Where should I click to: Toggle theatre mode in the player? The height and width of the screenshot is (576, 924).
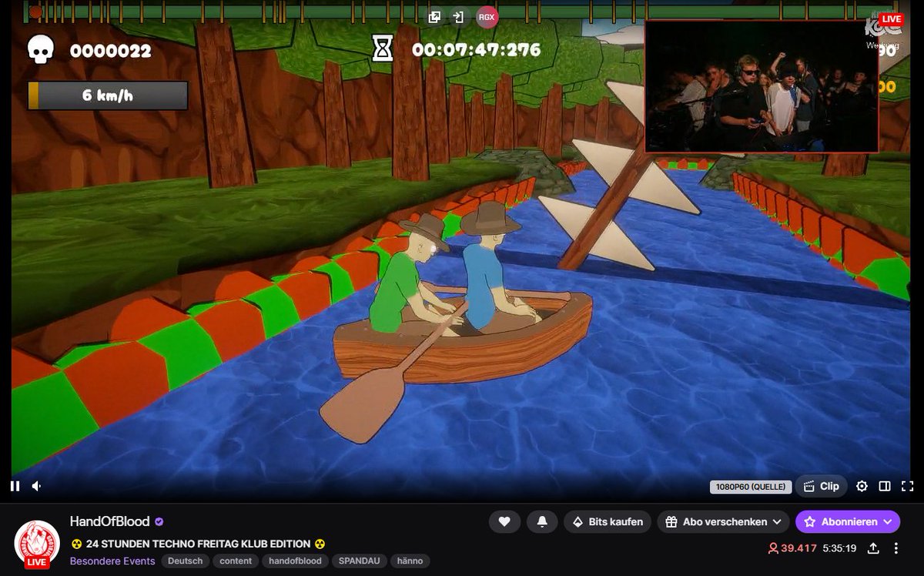coord(885,486)
